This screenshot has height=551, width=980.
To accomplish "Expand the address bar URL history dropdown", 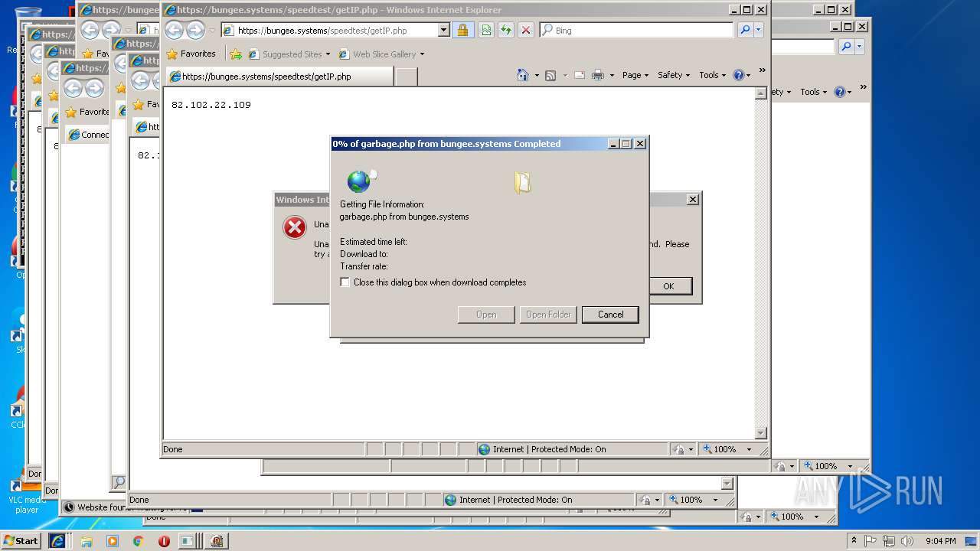I will click(x=443, y=31).
